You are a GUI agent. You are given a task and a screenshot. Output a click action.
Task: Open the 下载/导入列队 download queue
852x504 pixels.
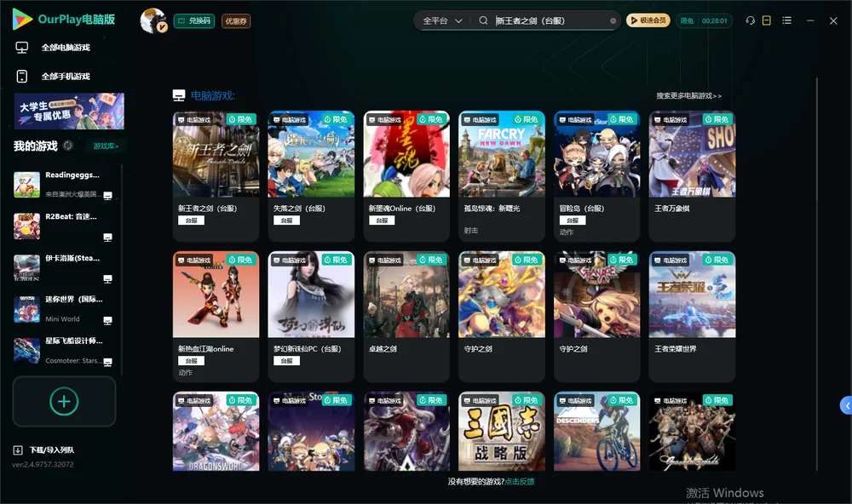[x=43, y=450]
